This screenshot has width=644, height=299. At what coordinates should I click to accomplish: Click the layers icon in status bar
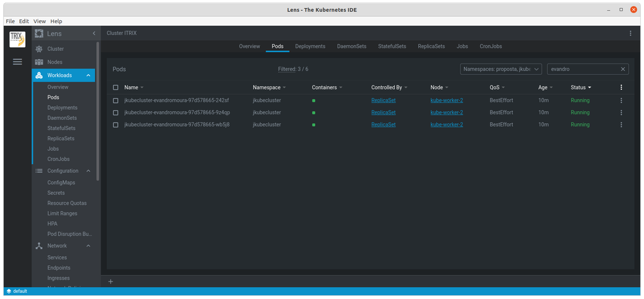(9, 291)
